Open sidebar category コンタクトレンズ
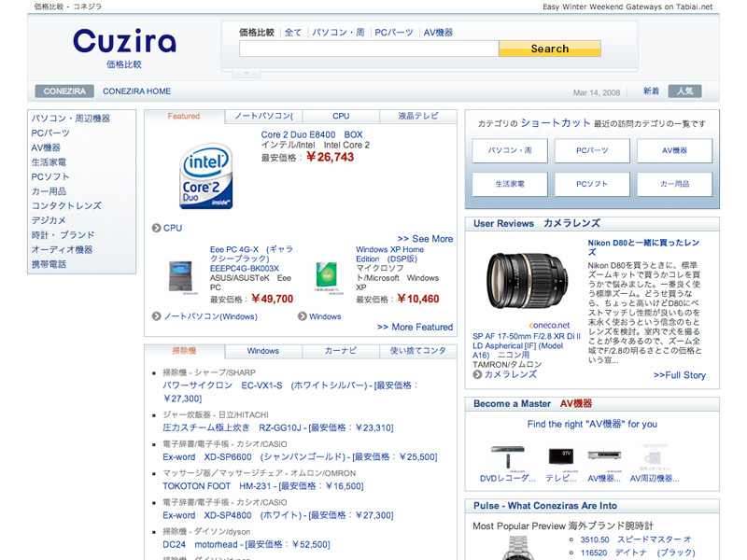This screenshot has height=560, width=747. coord(66,205)
